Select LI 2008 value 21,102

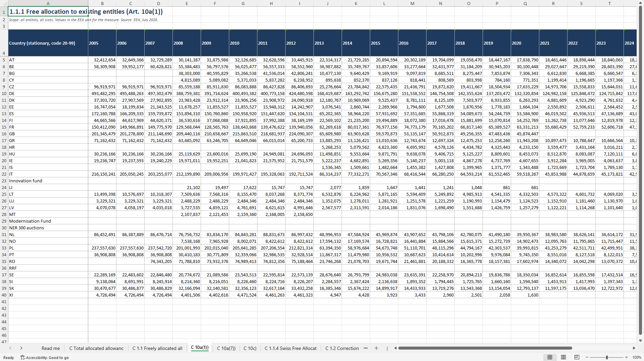(x=187, y=188)
